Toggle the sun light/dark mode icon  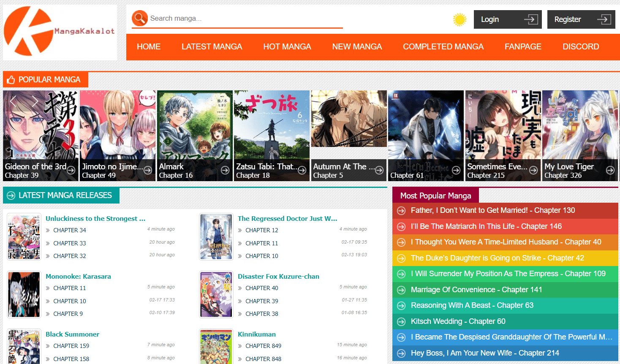(x=460, y=19)
